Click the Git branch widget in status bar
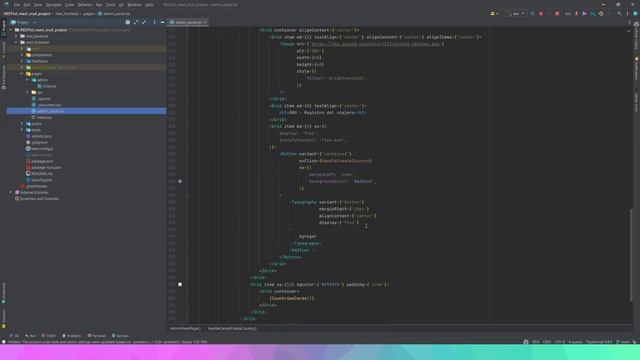 click(x=623, y=342)
